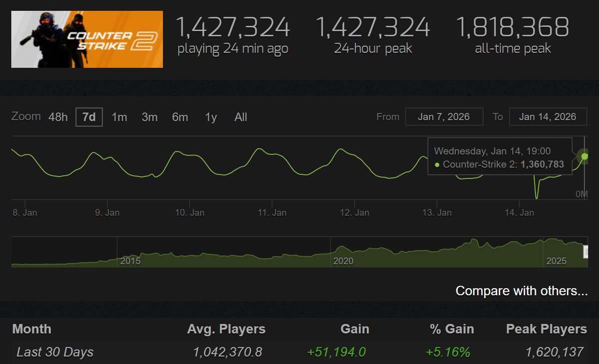The image size is (599, 364).
Task: Set chart range to 6m
Action: 180,117
